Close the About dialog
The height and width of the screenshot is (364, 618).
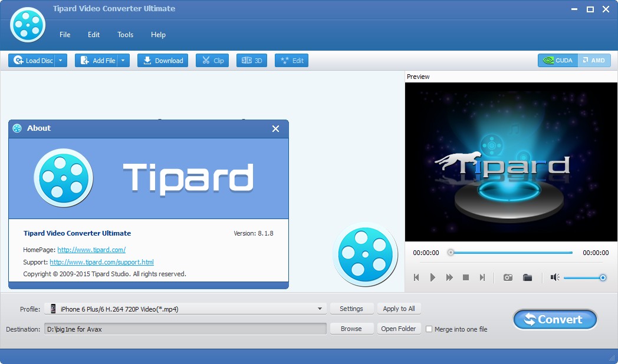[x=275, y=128]
